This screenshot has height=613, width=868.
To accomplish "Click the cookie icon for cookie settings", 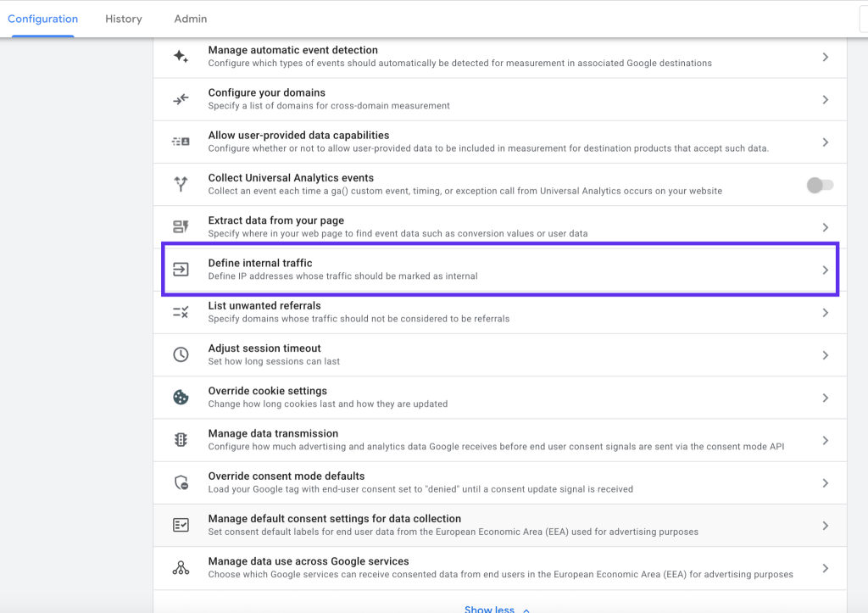I will click(181, 398).
